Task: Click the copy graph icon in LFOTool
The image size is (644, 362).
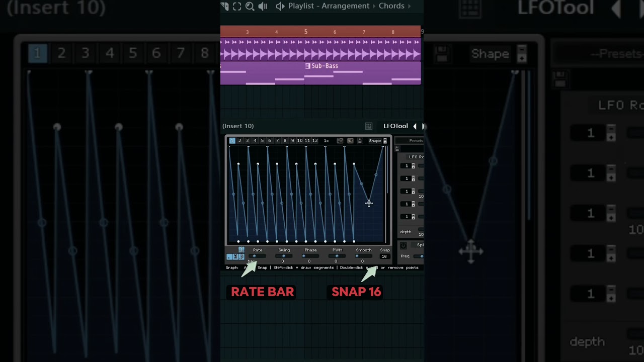Action: [340, 141]
